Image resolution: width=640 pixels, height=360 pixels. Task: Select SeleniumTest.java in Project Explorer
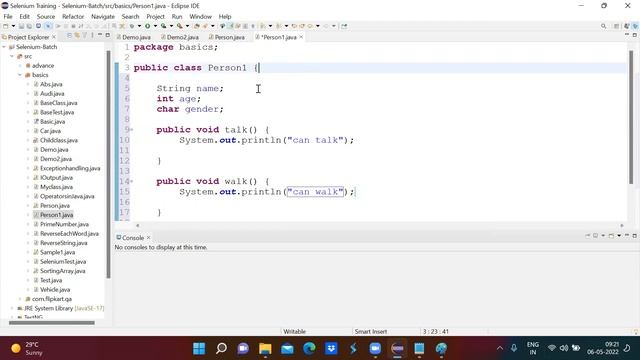tap(63, 262)
